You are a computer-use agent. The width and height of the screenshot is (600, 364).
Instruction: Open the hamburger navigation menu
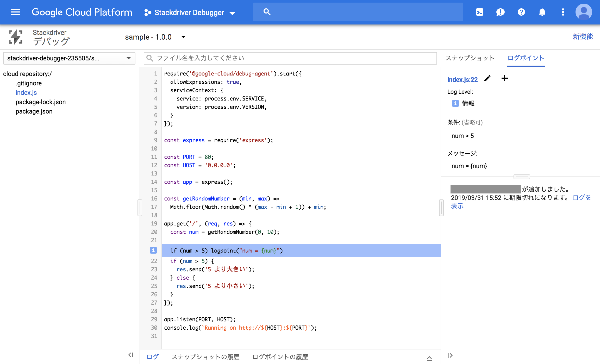16,12
